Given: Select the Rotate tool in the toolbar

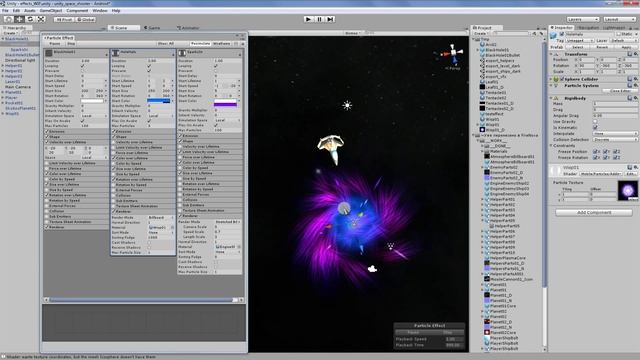Looking at the screenshot, I should click(x=30, y=19).
